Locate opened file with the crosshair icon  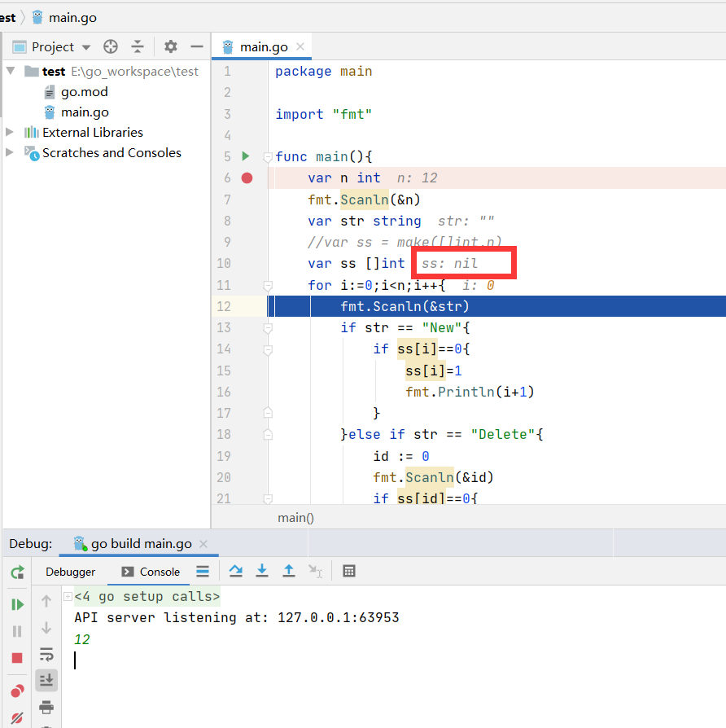tap(109, 46)
